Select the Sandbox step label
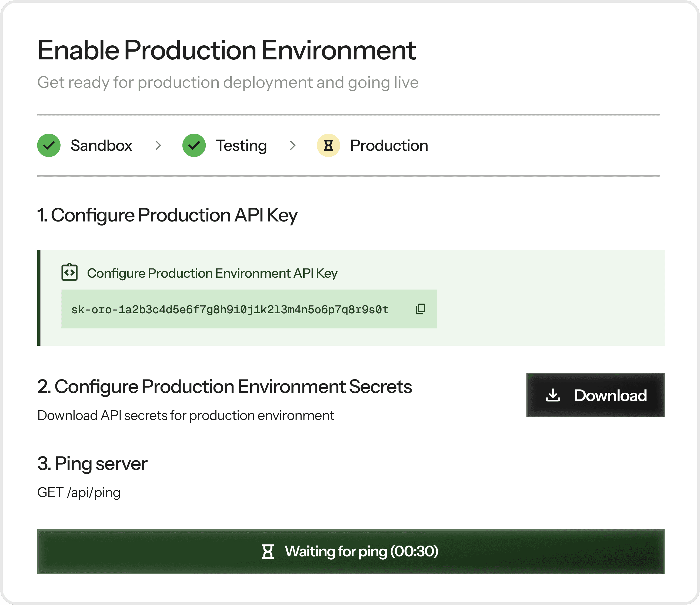Image resolution: width=700 pixels, height=605 pixels. point(101,146)
